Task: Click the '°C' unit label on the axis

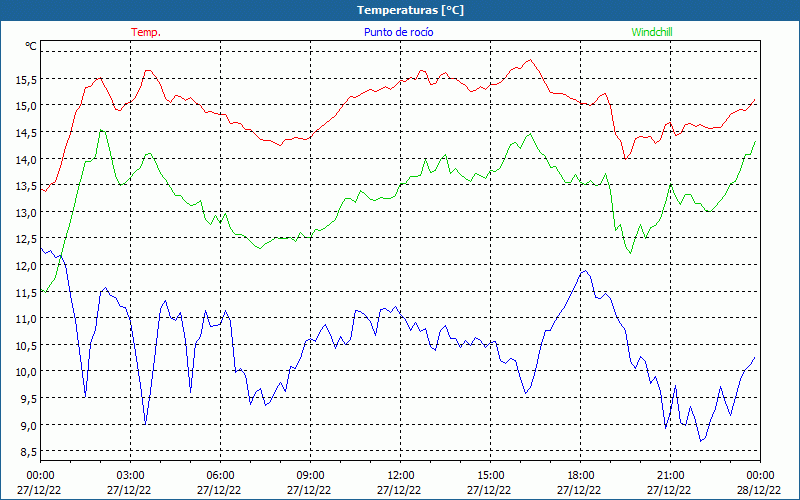Action: 31,46
